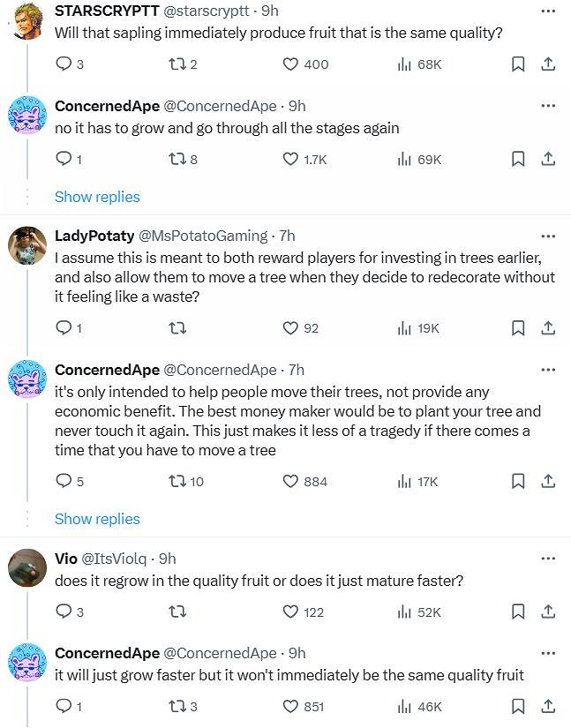Click ConcernedApe's avatar on the 7h reply
The image size is (571, 728).
coord(27,382)
